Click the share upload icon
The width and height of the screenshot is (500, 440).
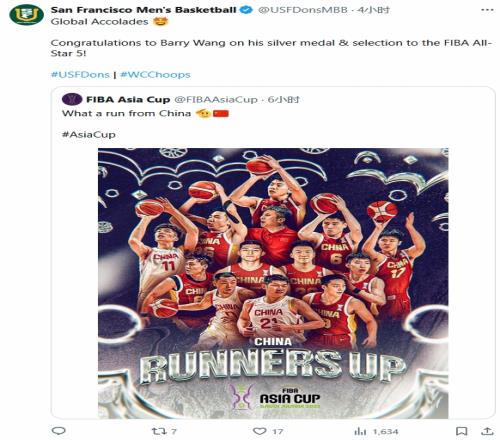coord(487,431)
